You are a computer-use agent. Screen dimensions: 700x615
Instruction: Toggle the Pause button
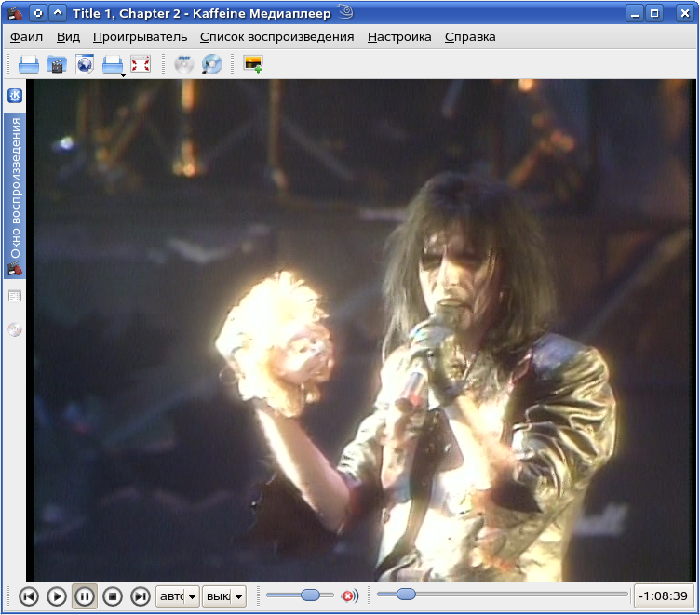coord(85,596)
